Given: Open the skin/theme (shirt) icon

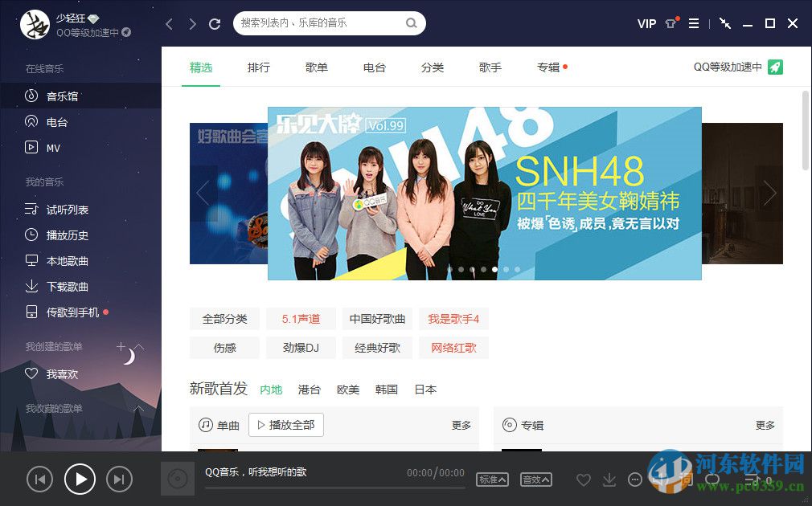Looking at the screenshot, I should click(671, 23).
